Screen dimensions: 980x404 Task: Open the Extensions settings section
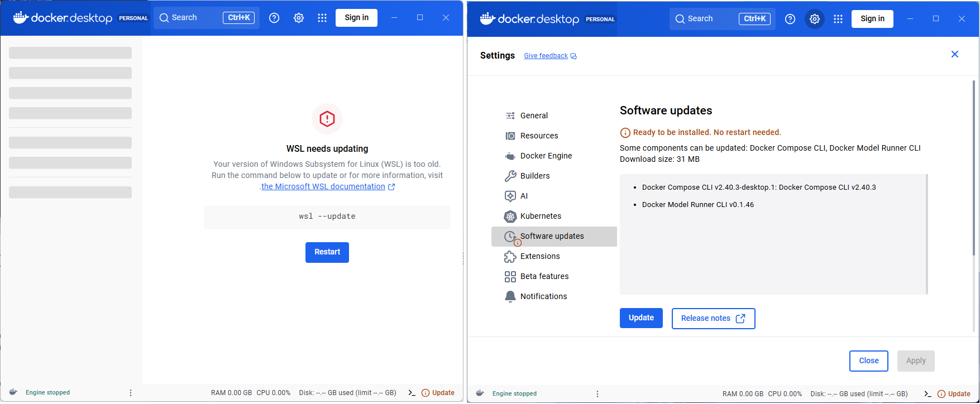pos(554,256)
